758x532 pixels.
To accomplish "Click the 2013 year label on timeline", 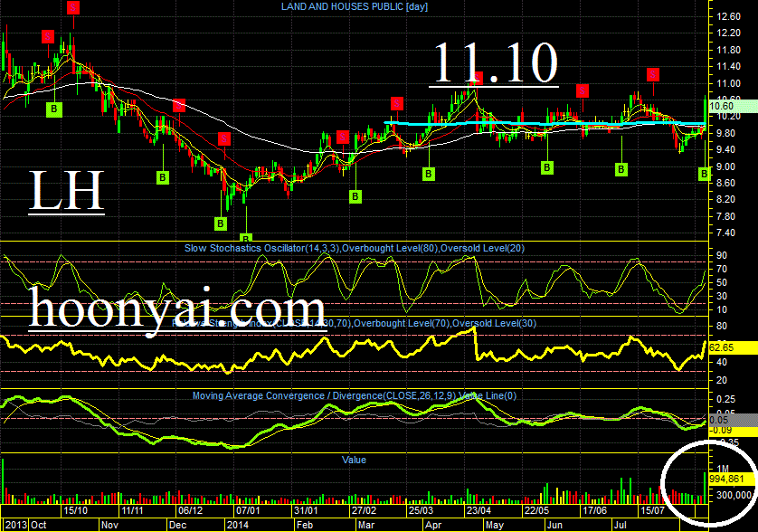I will click(x=16, y=525).
